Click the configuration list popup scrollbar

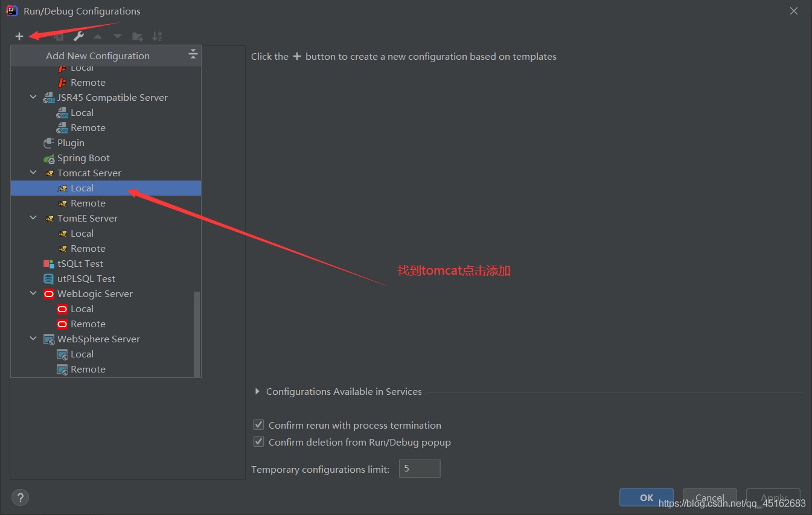(x=196, y=333)
